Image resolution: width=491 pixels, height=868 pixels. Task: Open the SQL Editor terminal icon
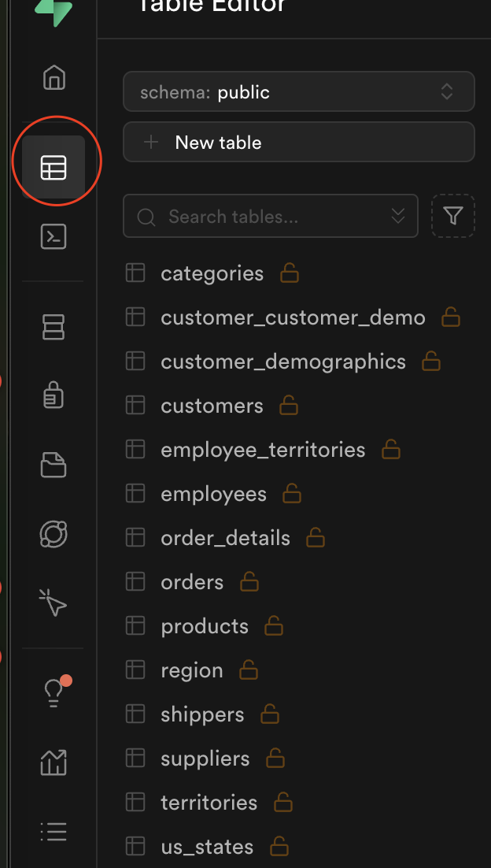(x=54, y=236)
